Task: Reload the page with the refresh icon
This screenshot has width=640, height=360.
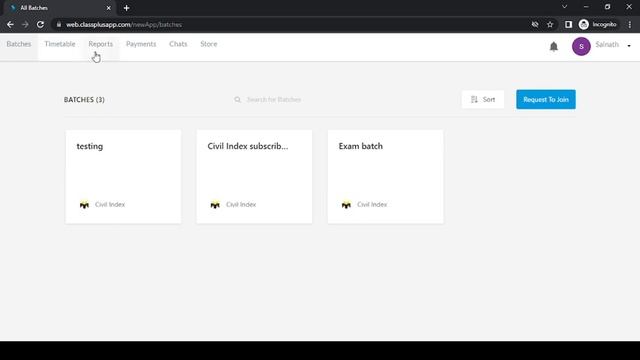Action: [x=40, y=24]
